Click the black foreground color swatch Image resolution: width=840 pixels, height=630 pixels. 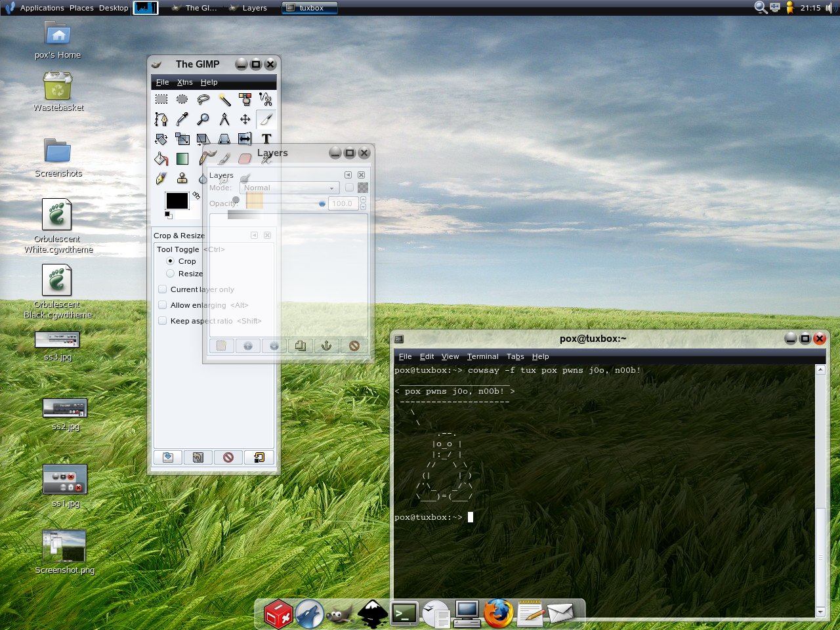click(x=177, y=201)
